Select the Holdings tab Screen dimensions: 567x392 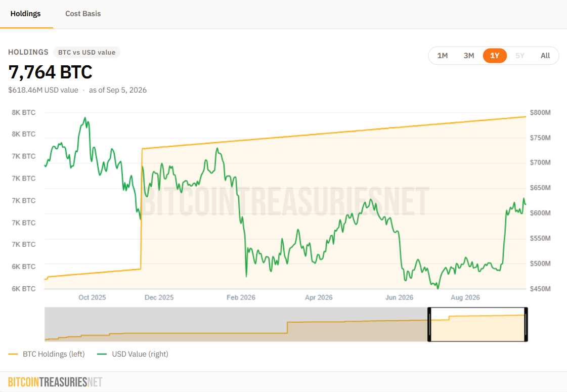pos(26,14)
